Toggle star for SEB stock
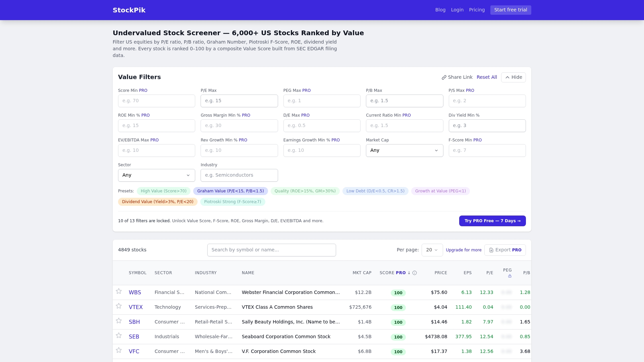644x362 pixels. [119, 336]
